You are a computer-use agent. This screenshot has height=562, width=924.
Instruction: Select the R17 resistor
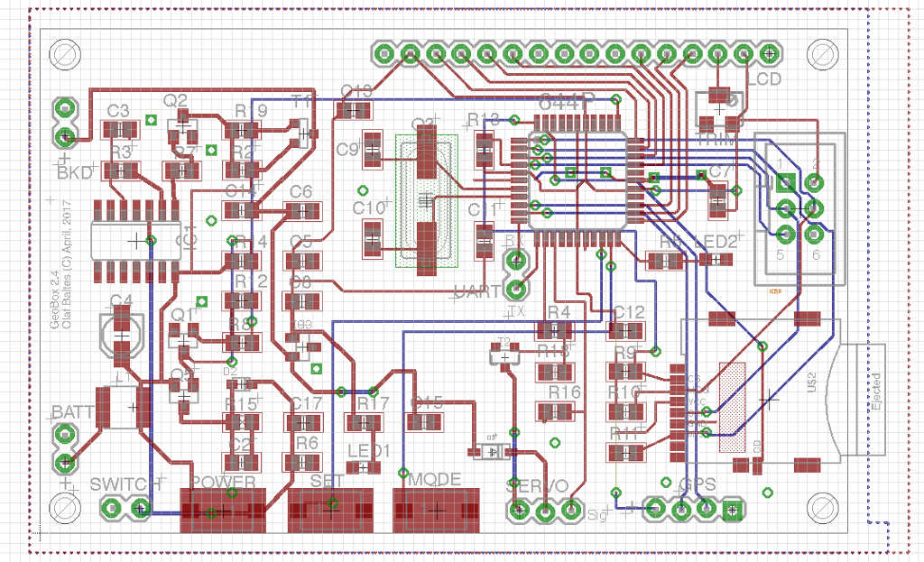click(x=363, y=422)
